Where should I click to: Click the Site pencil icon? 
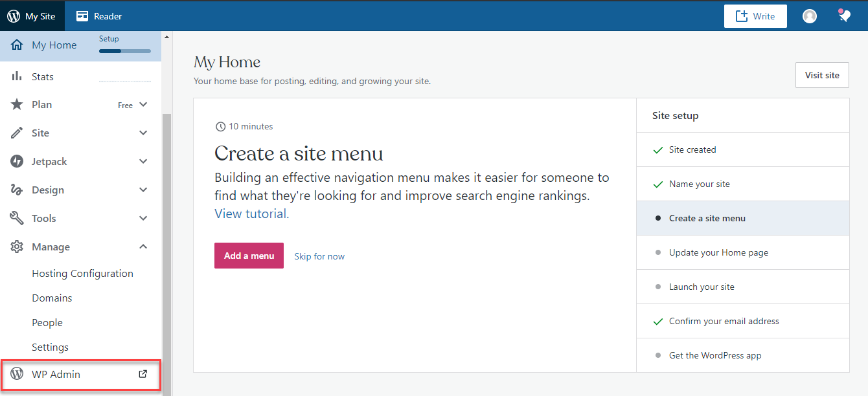tap(17, 133)
